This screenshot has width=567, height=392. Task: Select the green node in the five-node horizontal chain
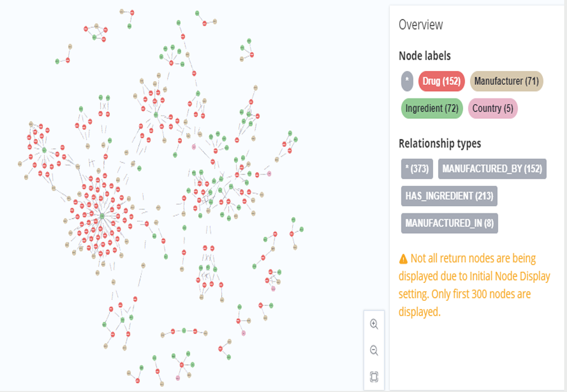[184, 330]
